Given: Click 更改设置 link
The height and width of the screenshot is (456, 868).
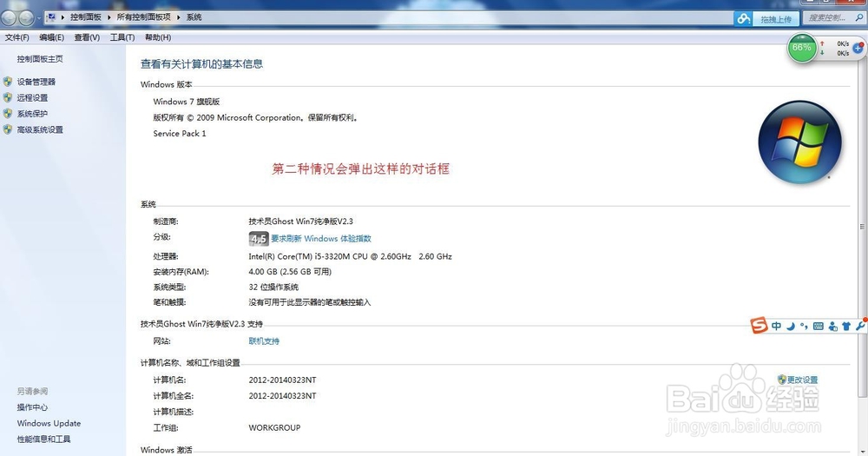Looking at the screenshot, I should (802, 380).
